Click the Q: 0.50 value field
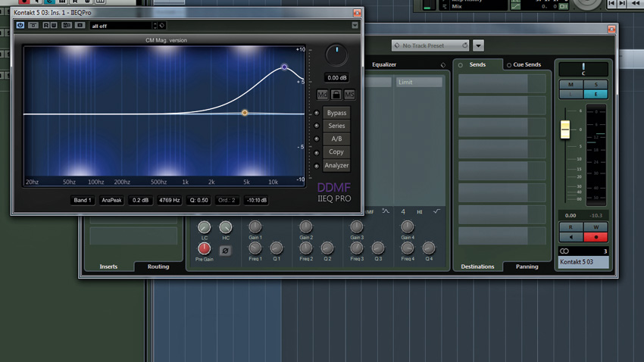 pyautogui.click(x=199, y=200)
